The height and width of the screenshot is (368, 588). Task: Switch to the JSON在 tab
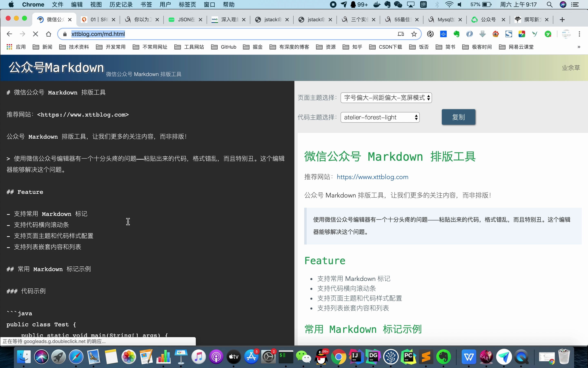click(x=186, y=20)
